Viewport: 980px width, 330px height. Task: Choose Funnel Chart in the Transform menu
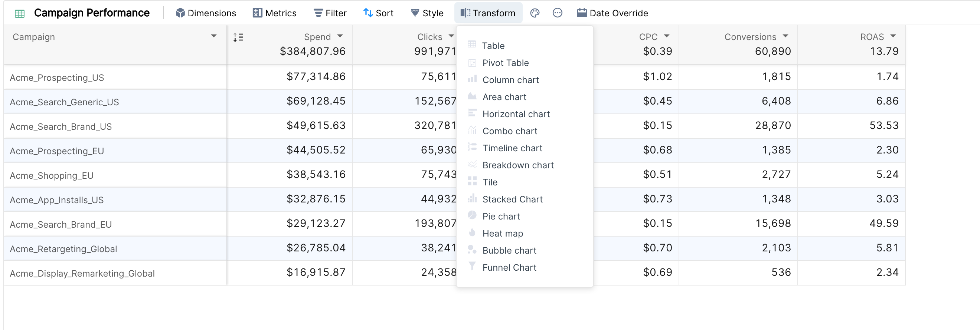(525, 268)
